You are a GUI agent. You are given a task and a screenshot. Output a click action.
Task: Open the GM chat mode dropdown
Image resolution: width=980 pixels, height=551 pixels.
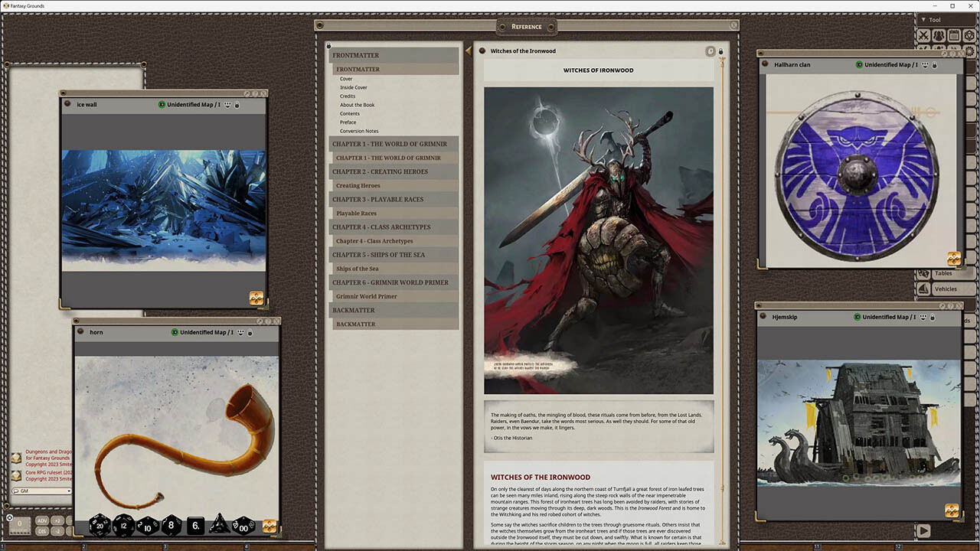coord(42,491)
